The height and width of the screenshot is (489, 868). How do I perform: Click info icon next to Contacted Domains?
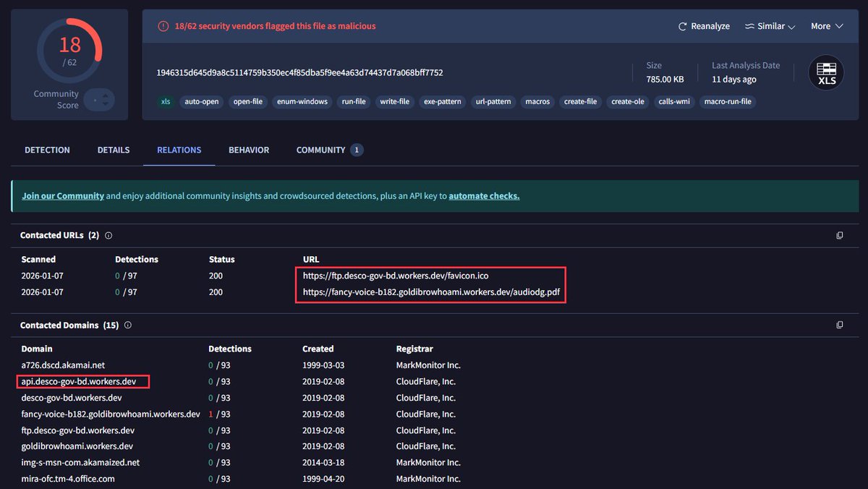coord(127,326)
